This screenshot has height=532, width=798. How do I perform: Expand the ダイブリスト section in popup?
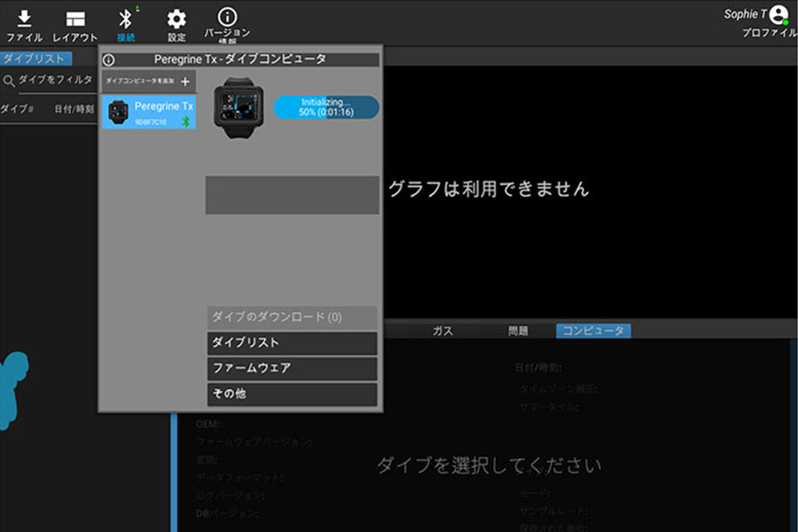click(x=292, y=343)
